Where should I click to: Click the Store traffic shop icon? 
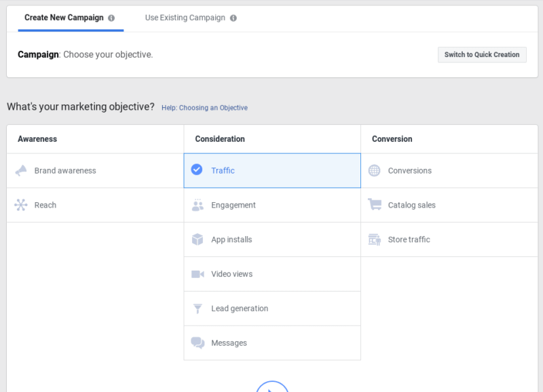tap(374, 239)
